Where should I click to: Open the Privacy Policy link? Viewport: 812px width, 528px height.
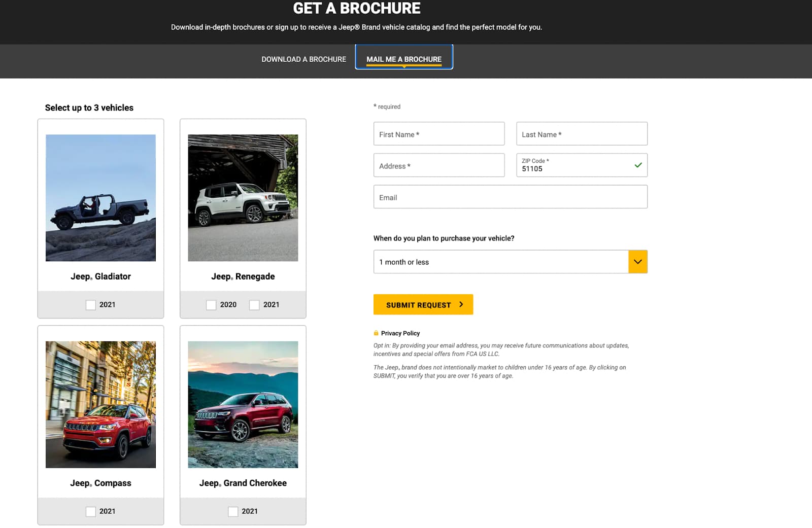400,333
